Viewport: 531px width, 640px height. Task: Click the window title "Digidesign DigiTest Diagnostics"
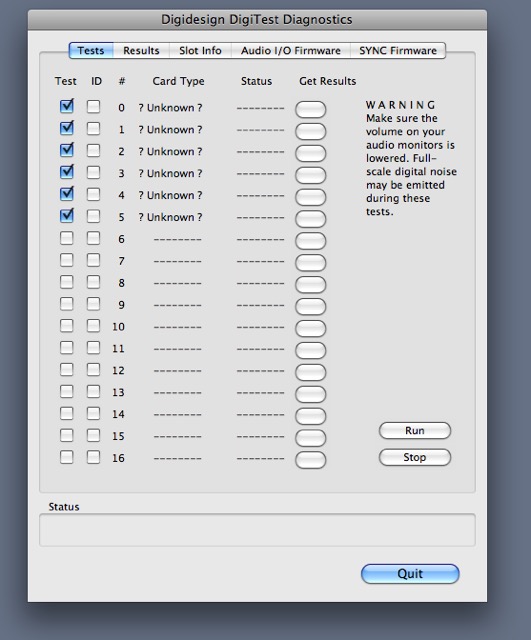(x=257, y=20)
